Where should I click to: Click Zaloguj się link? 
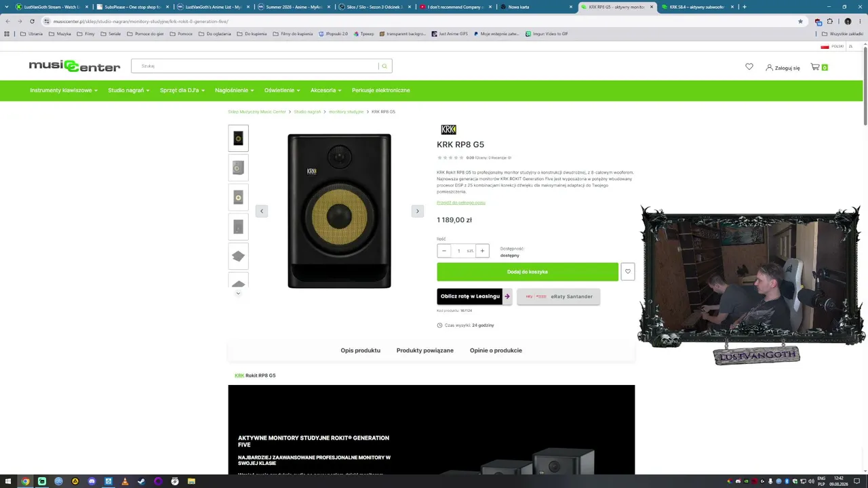coord(783,68)
